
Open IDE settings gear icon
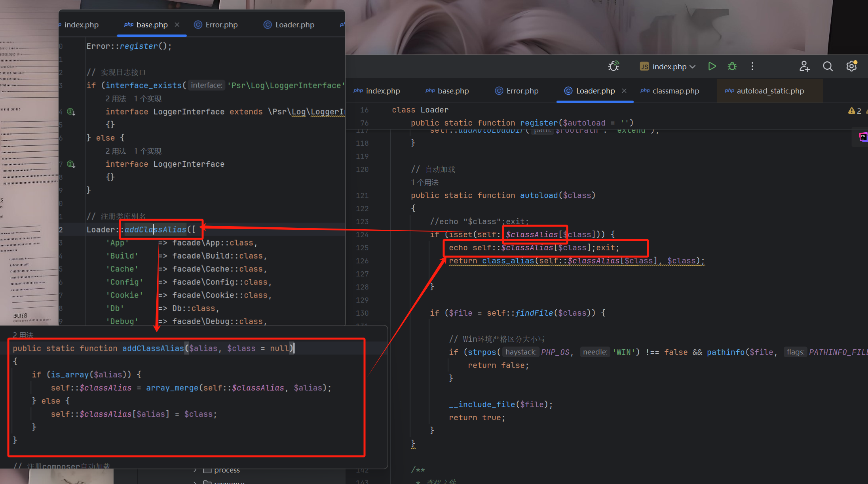tap(851, 66)
